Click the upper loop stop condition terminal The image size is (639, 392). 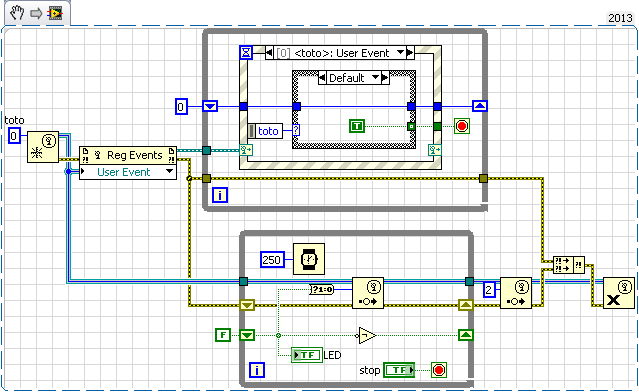(x=461, y=126)
